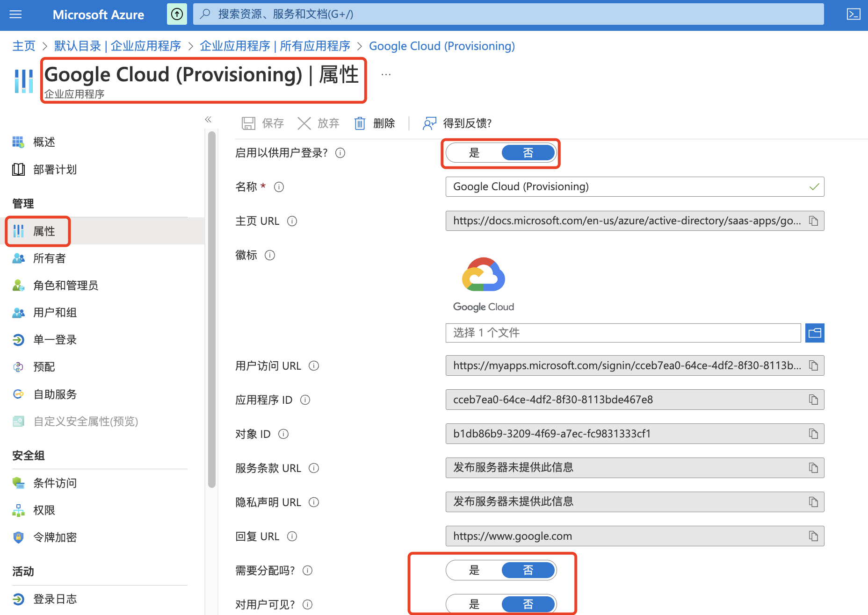The width and height of the screenshot is (868, 615).
Task: Open Cloud Shell icon in top bar
Action: (854, 14)
